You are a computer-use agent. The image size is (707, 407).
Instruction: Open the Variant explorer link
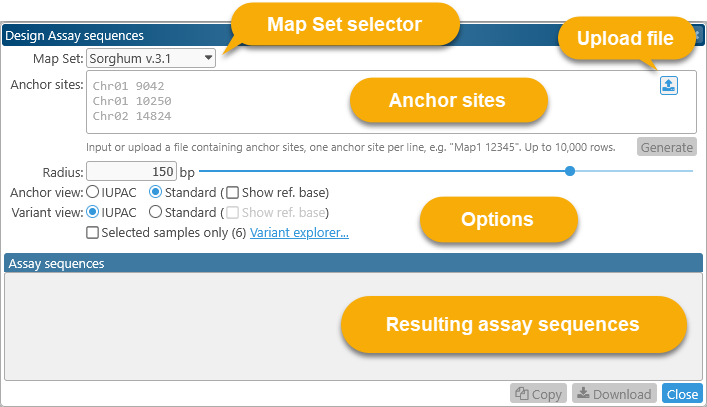[x=299, y=233]
